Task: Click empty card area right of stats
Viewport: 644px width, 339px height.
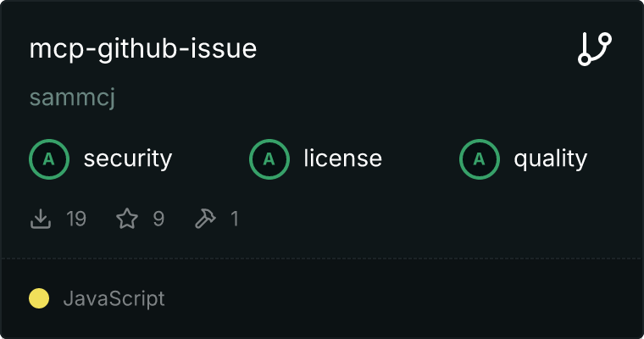Action: pyautogui.click(x=440, y=219)
